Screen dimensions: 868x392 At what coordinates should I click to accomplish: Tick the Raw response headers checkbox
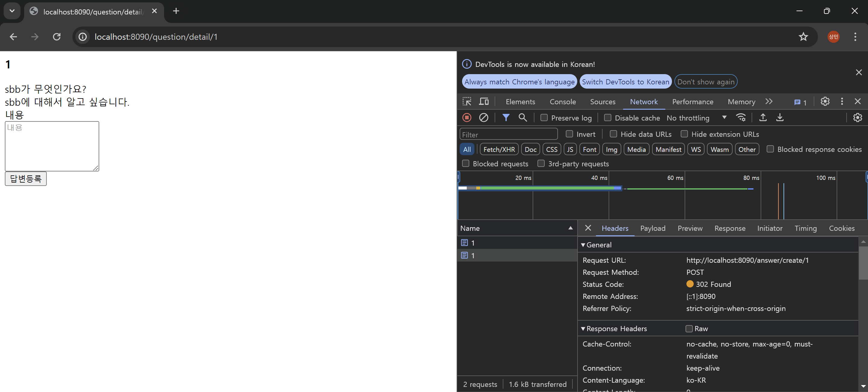coord(689,329)
